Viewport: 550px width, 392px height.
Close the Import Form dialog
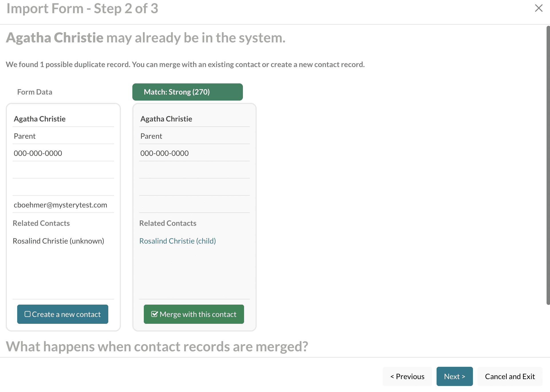(x=539, y=8)
